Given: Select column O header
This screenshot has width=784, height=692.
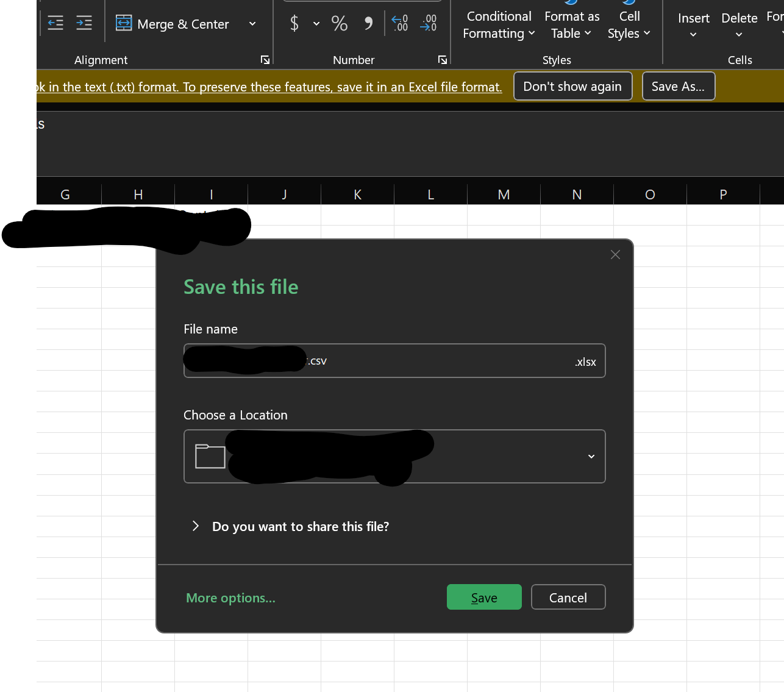Looking at the screenshot, I should [650, 194].
